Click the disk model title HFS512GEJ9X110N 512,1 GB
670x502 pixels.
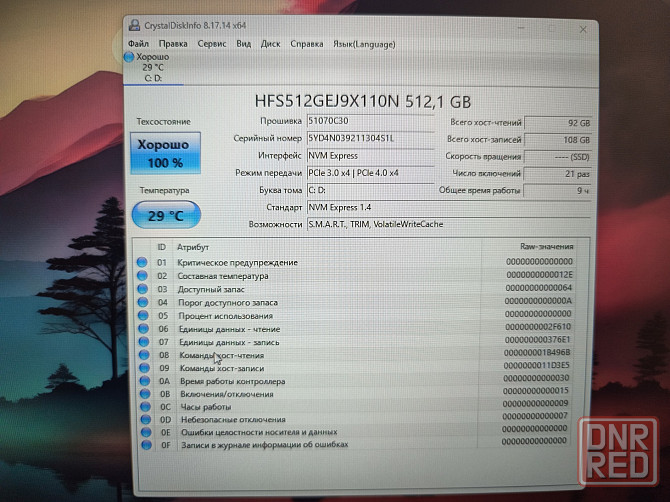click(x=363, y=102)
